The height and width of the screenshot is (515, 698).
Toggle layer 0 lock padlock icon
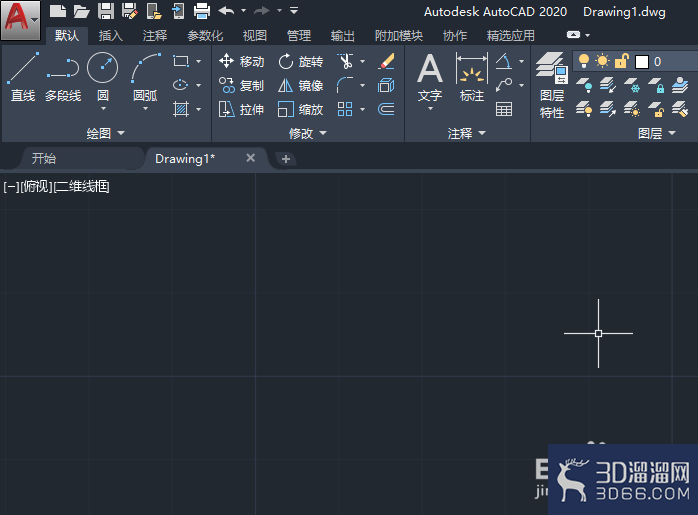click(621, 61)
